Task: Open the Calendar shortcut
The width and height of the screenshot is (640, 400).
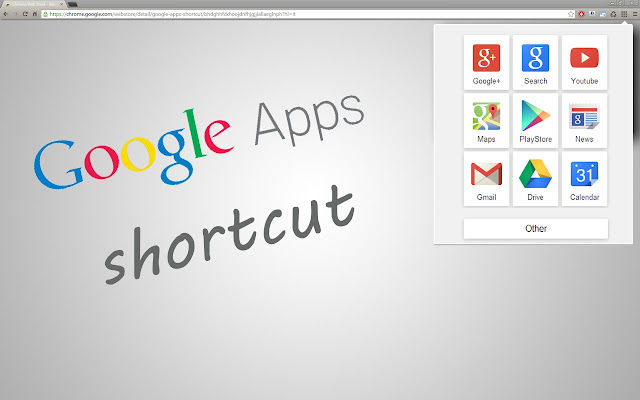Action: [x=584, y=179]
